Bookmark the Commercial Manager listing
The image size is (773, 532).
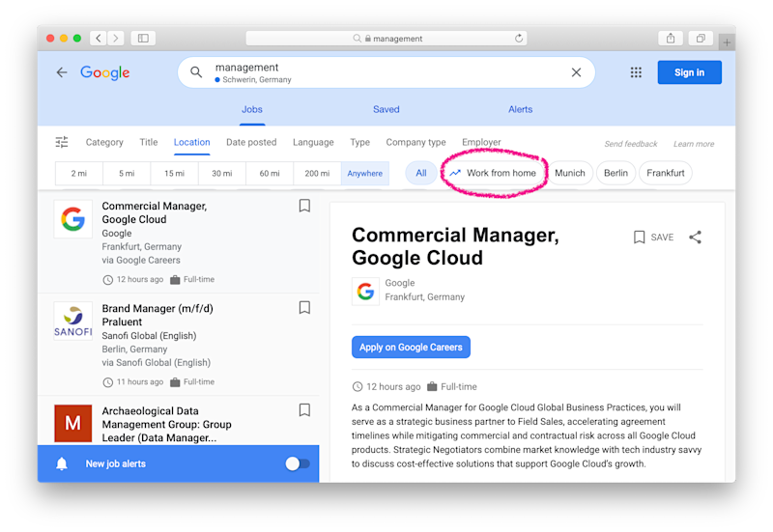(x=304, y=206)
